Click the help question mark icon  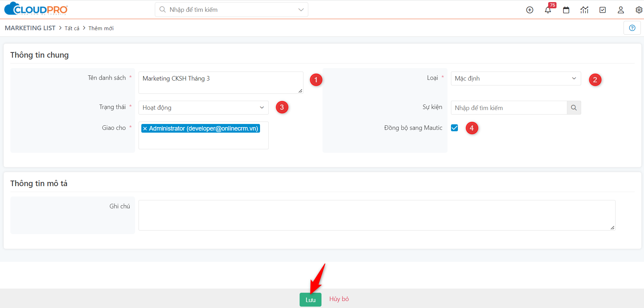coord(632,28)
